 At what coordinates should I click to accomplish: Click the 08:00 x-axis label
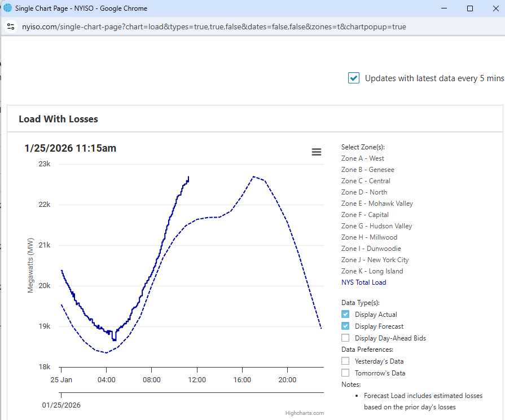click(151, 380)
